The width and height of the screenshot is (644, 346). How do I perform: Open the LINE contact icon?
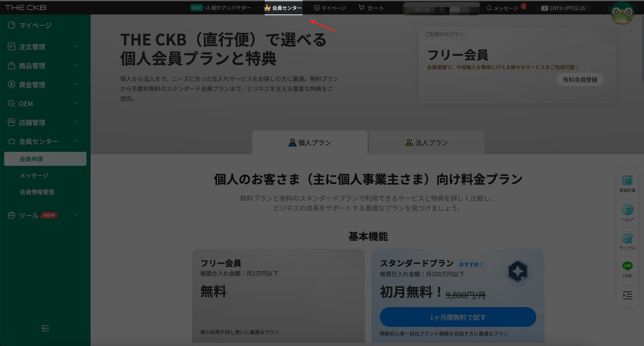627,269
